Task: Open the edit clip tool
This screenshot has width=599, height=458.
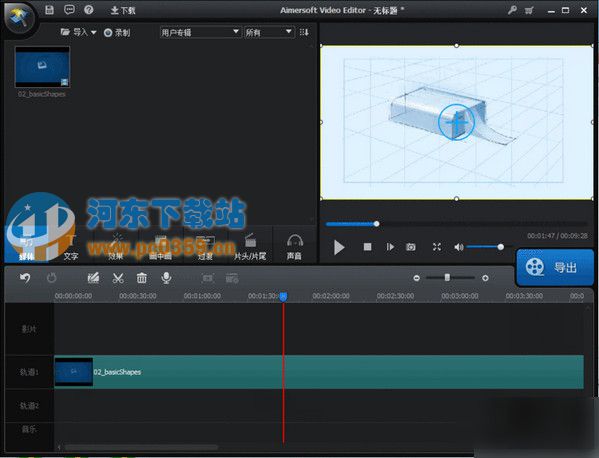Action: [93, 278]
